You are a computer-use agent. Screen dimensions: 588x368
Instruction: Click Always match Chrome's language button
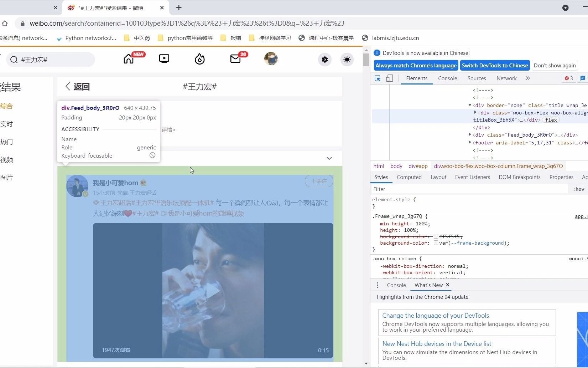click(416, 66)
